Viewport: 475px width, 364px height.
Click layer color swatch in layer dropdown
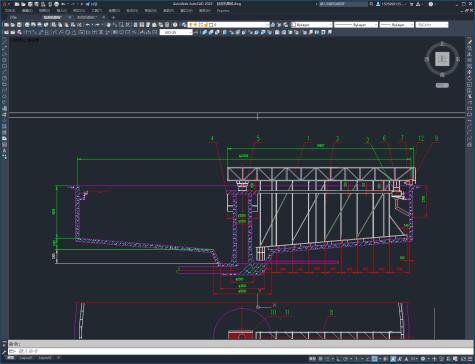[211, 25]
